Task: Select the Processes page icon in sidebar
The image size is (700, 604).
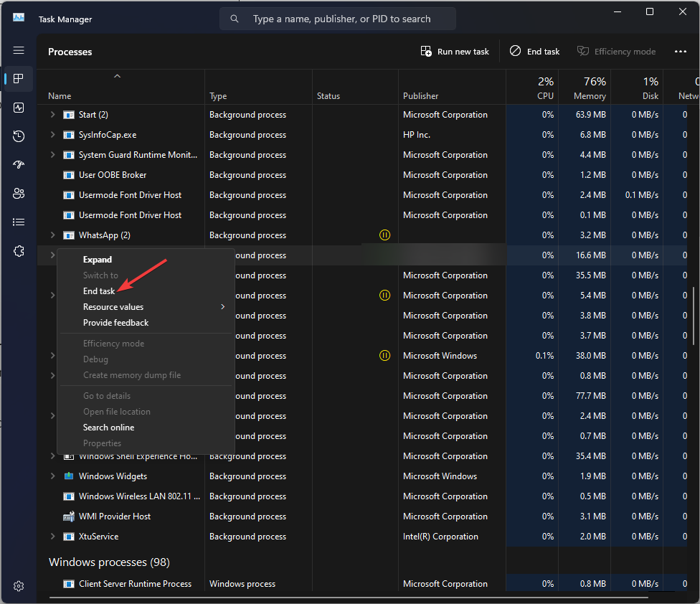Action: pos(19,79)
